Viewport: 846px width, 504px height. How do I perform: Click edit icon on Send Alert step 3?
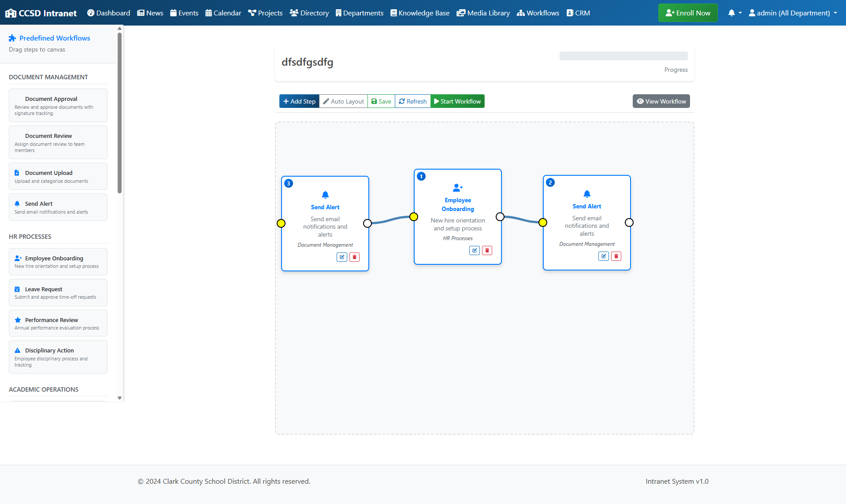[x=342, y=257]
